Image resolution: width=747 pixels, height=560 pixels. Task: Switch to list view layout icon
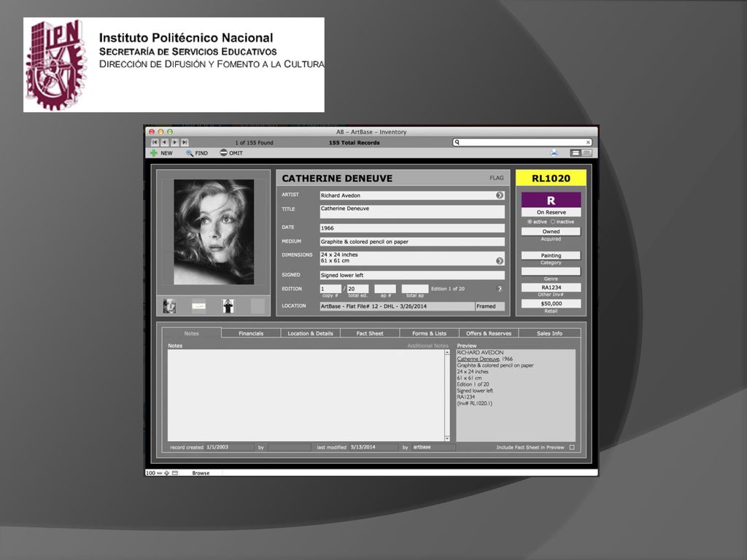(x=587, y=153)
